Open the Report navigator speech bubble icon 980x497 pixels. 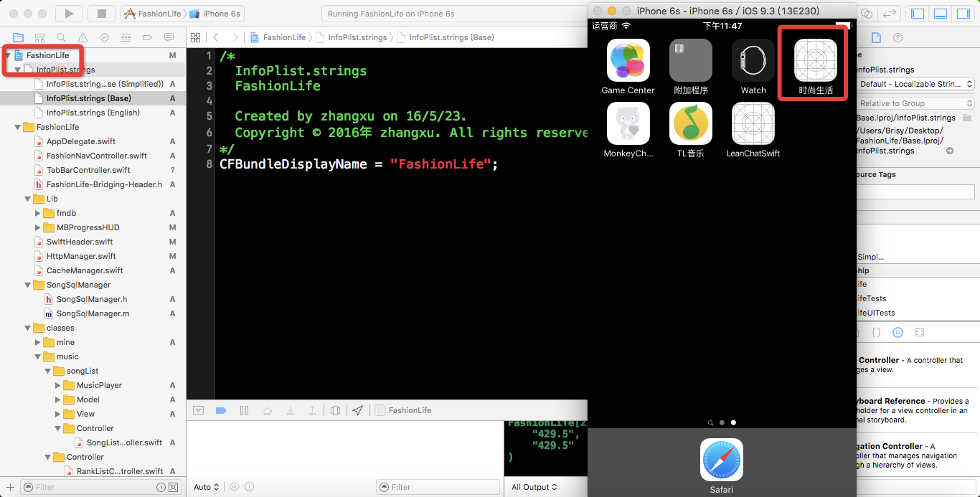[169, 37]
